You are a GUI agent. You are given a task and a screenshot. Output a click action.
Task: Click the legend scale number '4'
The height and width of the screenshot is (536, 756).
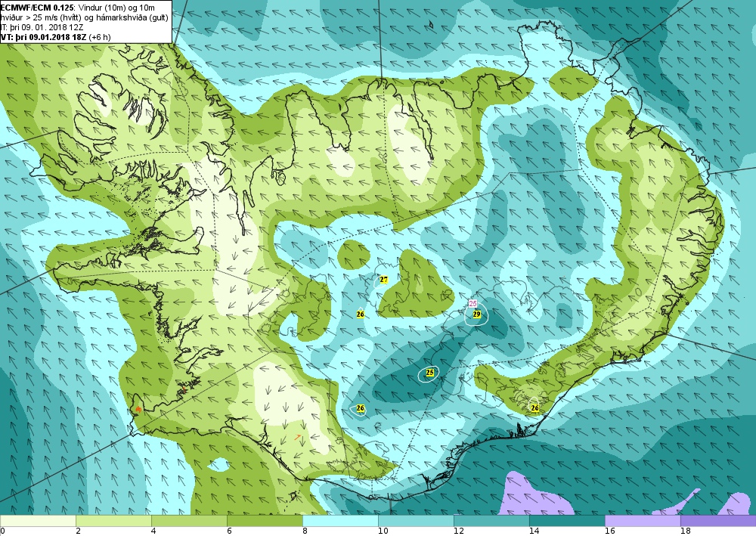(x=153, y=531)
